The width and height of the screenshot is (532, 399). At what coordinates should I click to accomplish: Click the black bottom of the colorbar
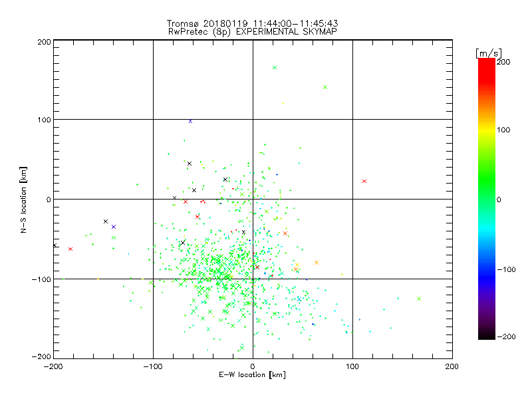pos(487,334)
